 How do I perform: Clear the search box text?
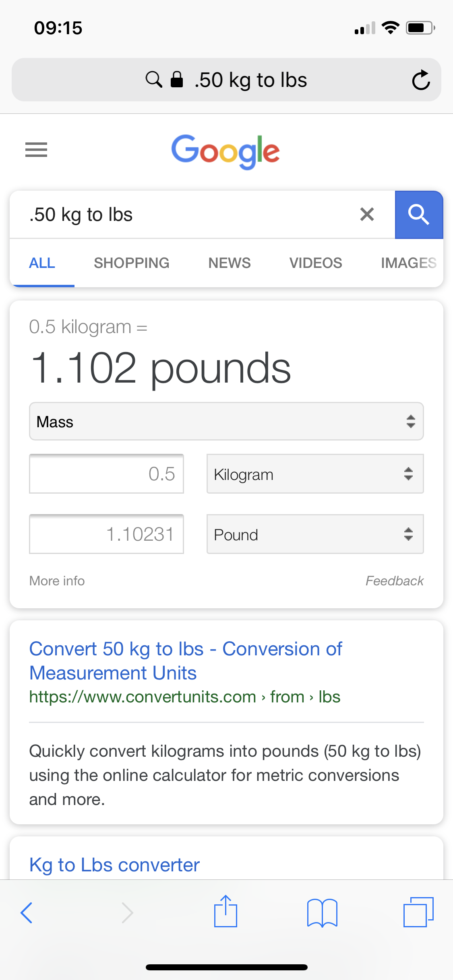367,214
